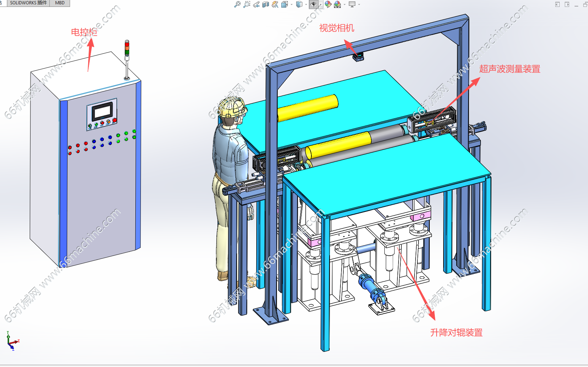Click the expand right panel button
The width and height of the screenshot is (588, 367).
(567, 4)
